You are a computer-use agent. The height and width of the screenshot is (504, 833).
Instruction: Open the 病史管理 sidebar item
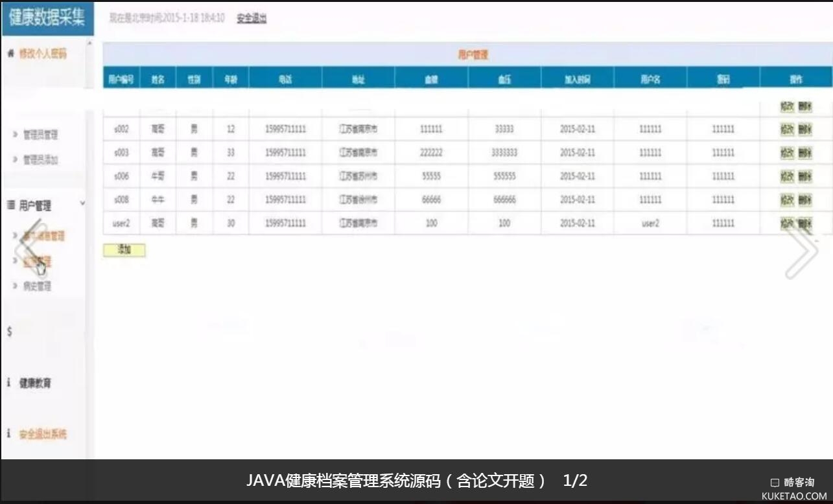tap(37, 286)
